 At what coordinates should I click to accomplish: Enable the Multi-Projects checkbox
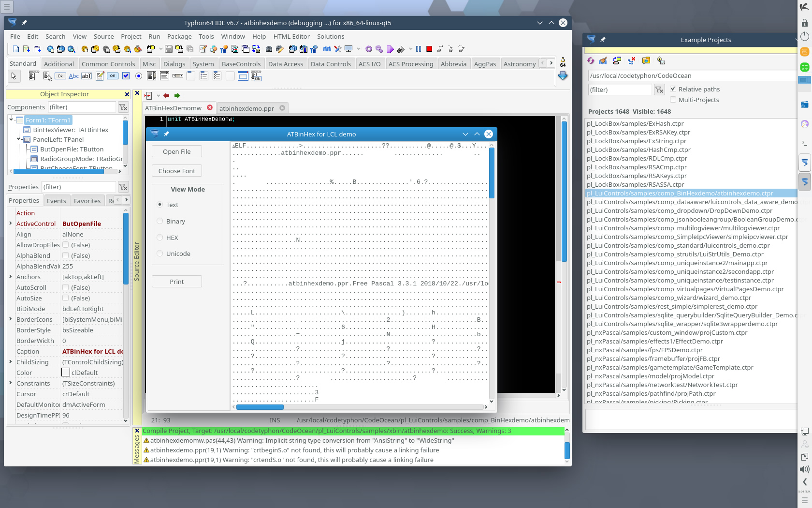pos(673,100)
